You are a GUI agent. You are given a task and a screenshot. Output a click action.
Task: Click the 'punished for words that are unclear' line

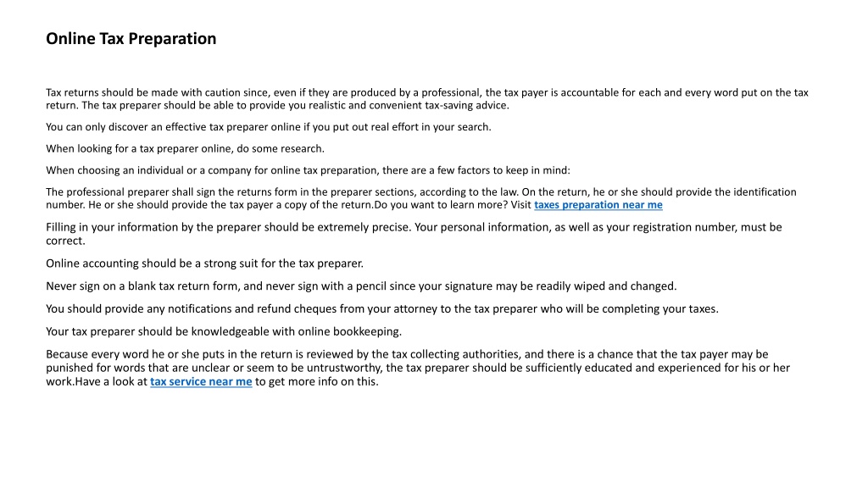pos(418,368)
